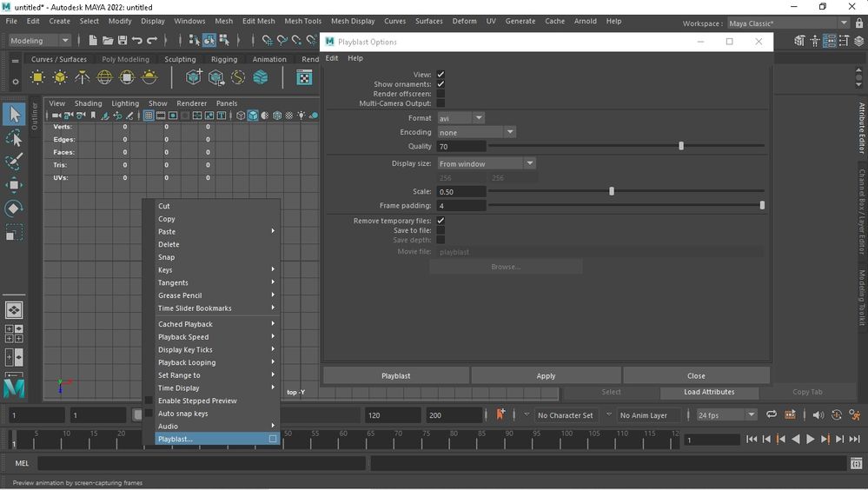Open the Encoding none dropdown
This screenshot has height=490, width=868.
pos(477,132)
